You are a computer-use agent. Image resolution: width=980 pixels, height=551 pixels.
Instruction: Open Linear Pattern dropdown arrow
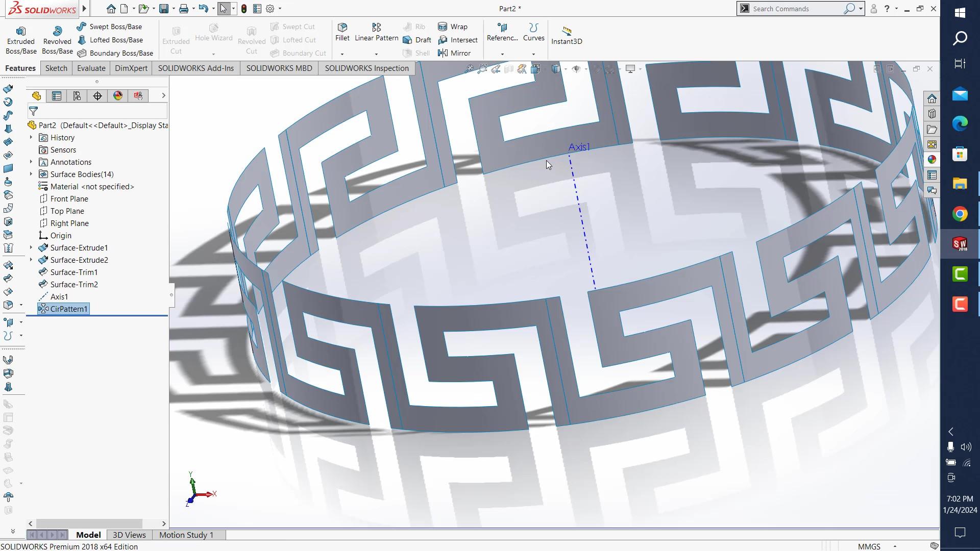376,54
